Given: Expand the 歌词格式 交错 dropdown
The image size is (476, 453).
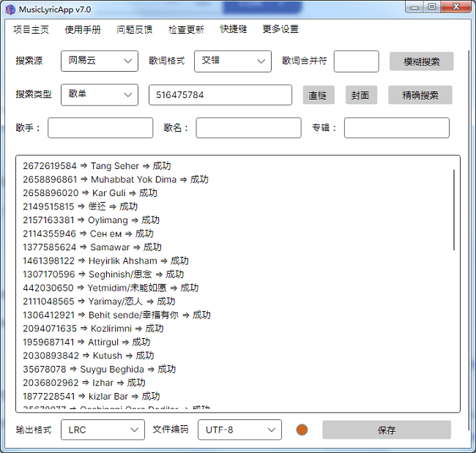Looking at the screenshot, I should (233, 61).
